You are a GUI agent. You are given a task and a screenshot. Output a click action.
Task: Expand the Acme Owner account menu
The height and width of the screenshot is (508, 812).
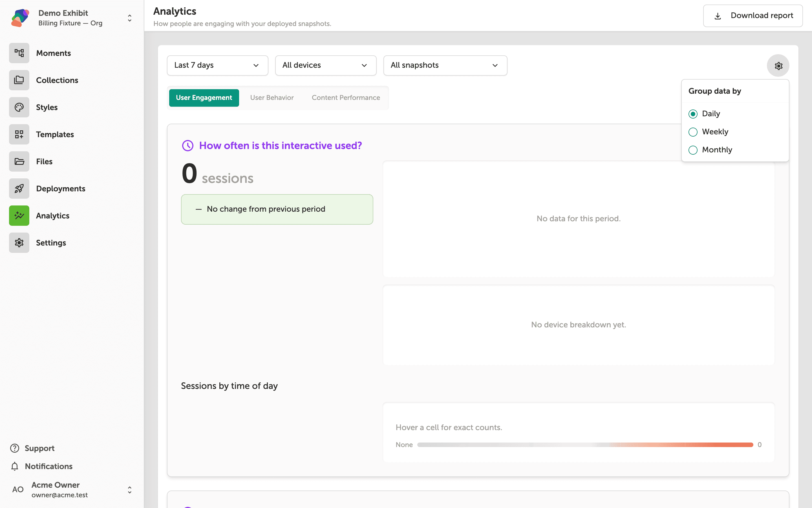(x=129, y=490)
